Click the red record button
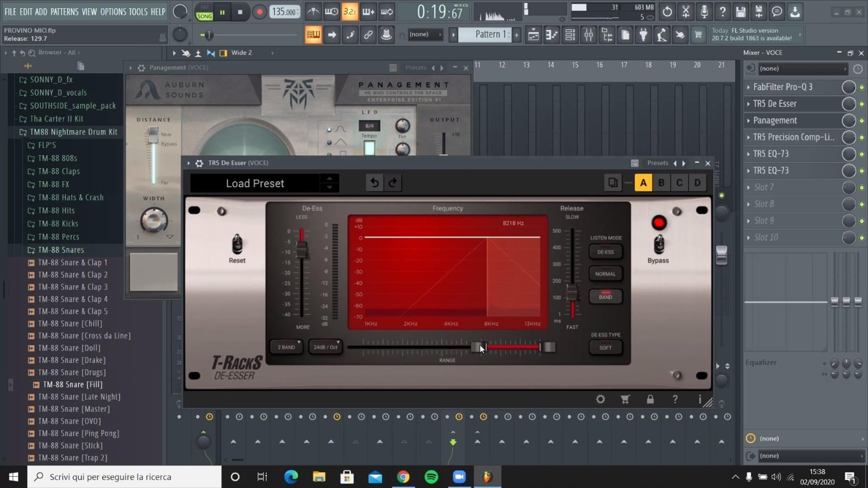 point(259,12)
